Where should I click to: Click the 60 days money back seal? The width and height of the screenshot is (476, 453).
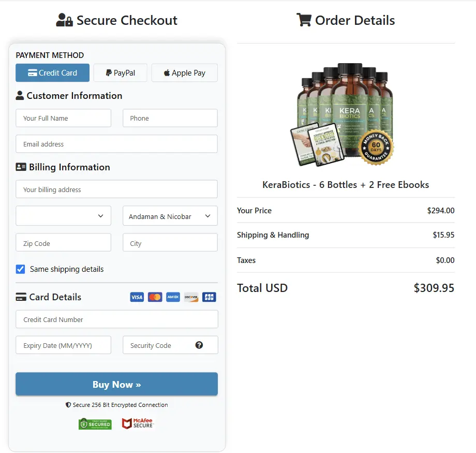[x=376, y=148]
